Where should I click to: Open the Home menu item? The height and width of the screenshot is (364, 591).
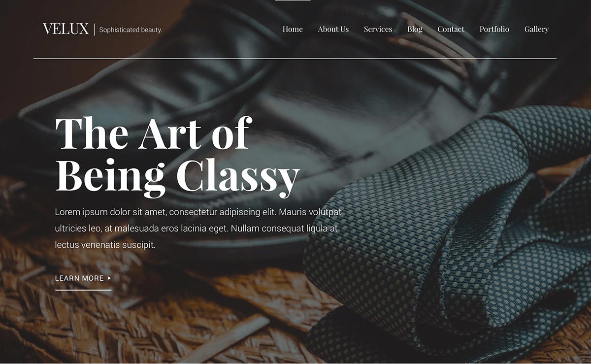pos(293,29)
